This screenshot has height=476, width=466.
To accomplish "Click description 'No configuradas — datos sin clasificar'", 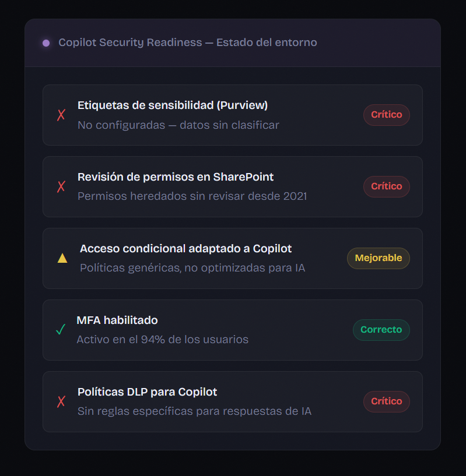I will pyautogui.click(x=178, y=125).
